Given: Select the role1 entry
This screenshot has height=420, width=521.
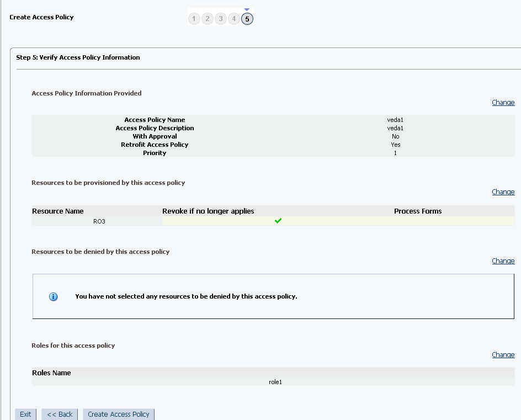Looking at the screenshot, I should pyautogui.click(x=275, y=381).
